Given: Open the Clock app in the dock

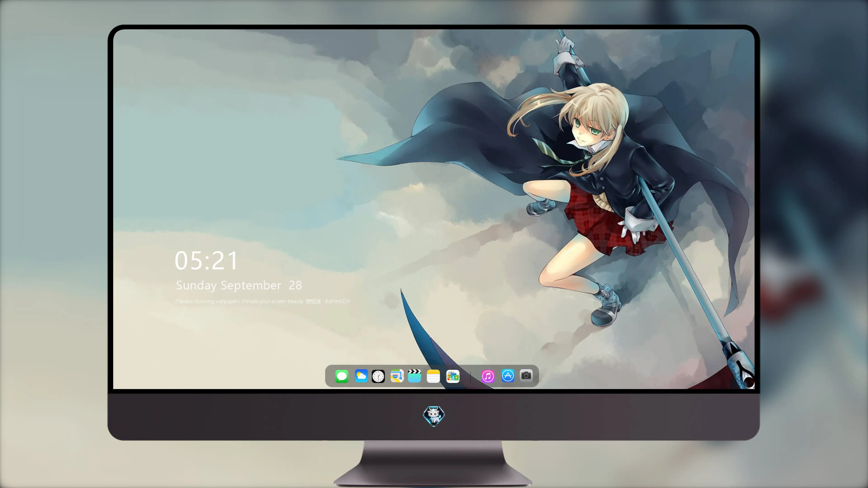Looking at the screenshot, I should tap(378, 376).
